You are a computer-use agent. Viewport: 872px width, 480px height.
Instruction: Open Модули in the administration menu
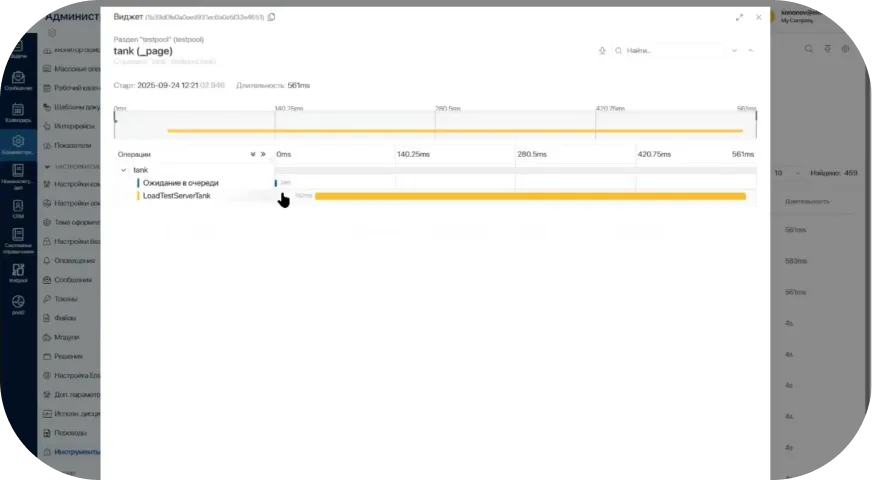tap(67, 337)
